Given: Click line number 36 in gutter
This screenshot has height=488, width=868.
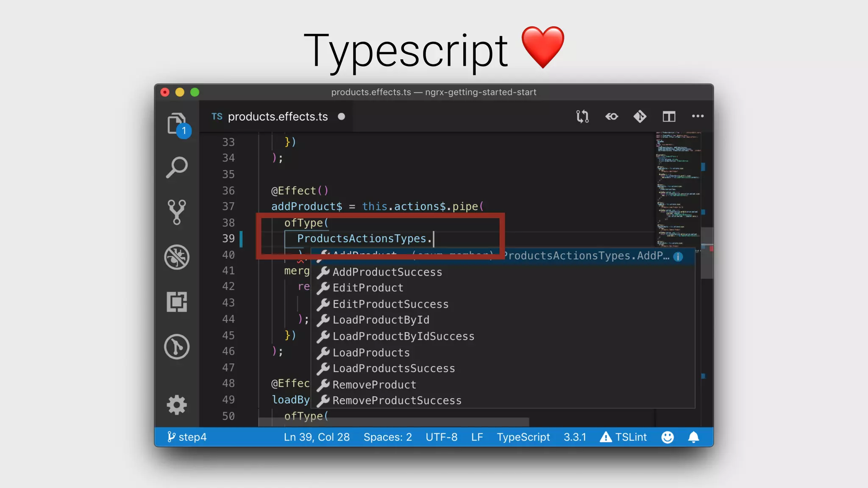Looking at the screenshot, I should [228, 191].
